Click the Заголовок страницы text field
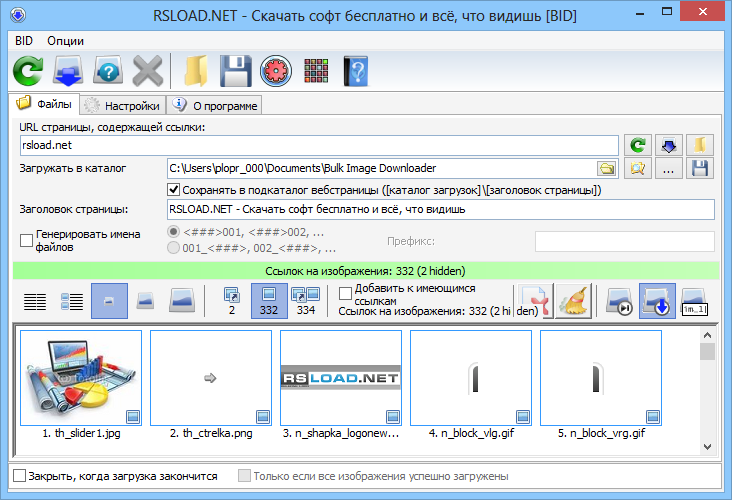The height and width of the screenshot is (500, 732). 441,209
